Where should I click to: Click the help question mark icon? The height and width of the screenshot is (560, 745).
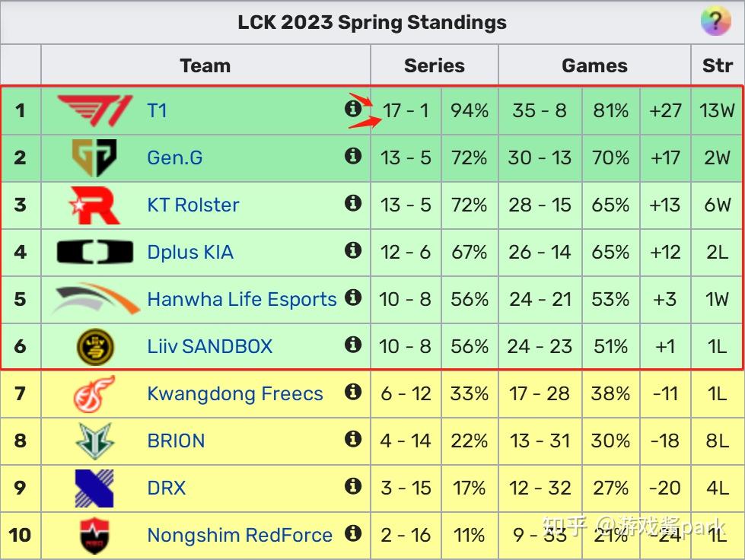coord(715,22)
